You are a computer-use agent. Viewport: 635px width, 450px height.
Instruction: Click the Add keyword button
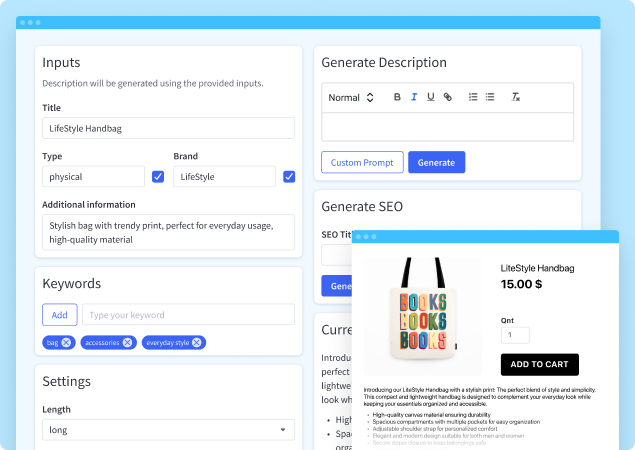[59, 315]
